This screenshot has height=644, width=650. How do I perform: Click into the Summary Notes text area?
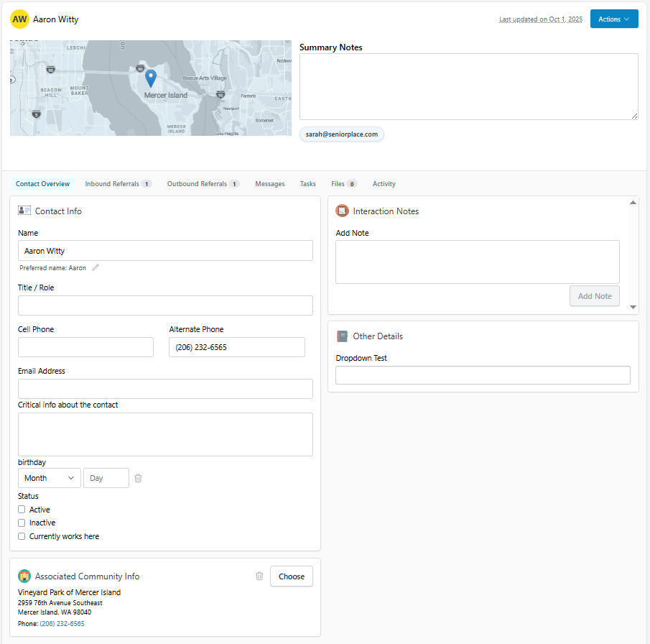[469, 86]
